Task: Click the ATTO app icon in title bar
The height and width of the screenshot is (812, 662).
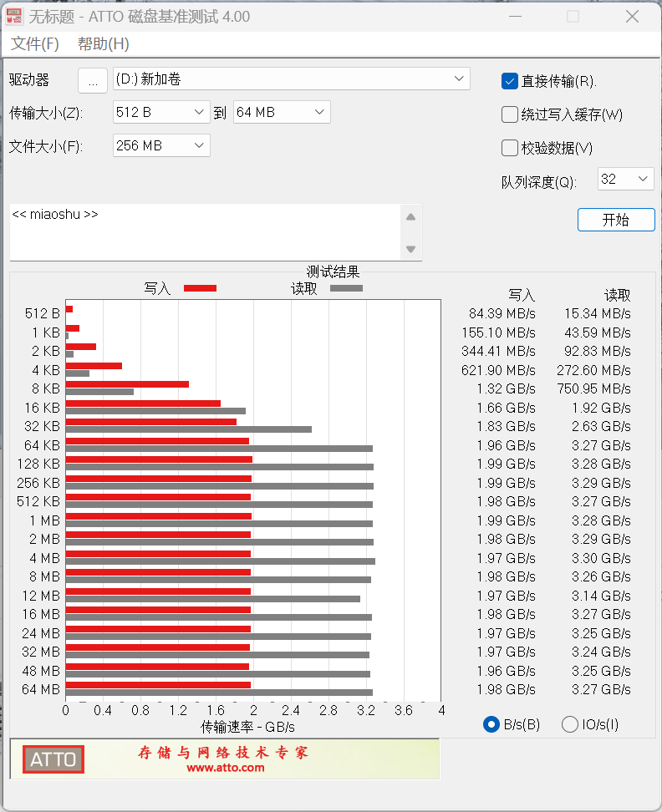Action: (x=14, y=17)
